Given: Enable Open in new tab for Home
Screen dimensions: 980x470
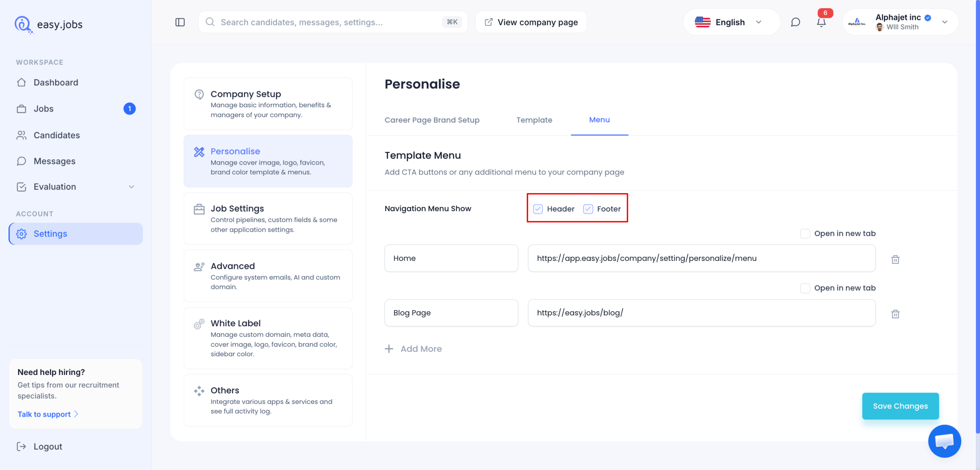Looking at the screenshot, I should [805, 233].
